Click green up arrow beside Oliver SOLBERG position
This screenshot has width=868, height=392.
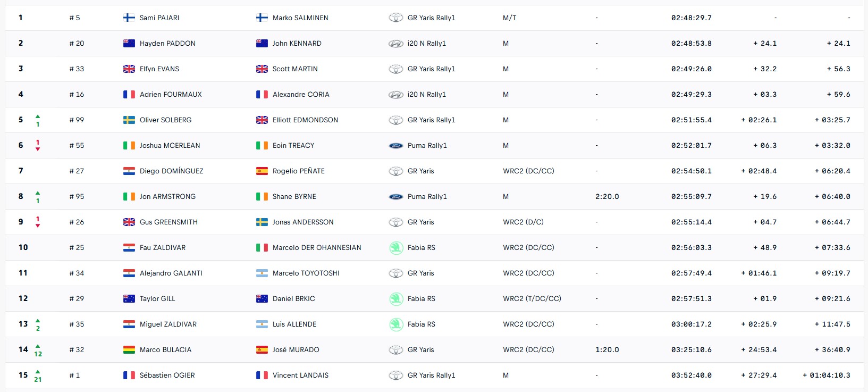[38, 116]
